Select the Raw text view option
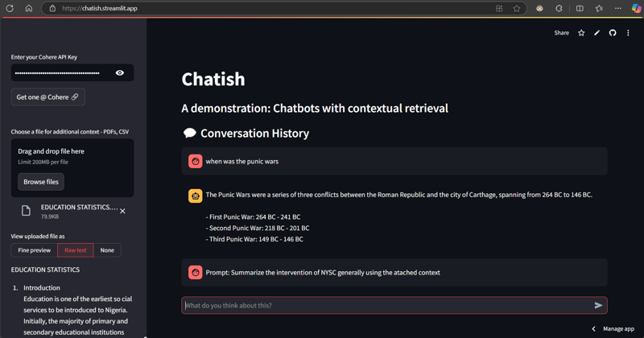This screenshot has height=338, width=644. [76, 250]
